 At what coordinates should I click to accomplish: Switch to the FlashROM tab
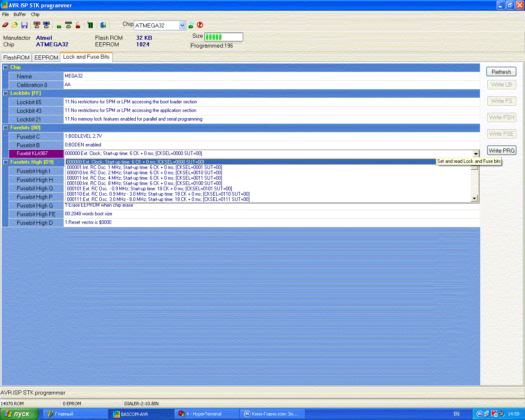tap(16, 57)
